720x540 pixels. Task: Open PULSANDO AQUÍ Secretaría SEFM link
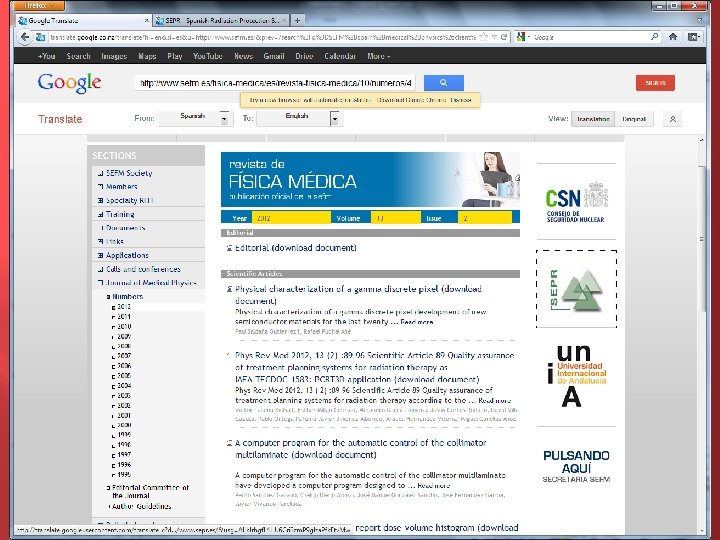click(576, 467)
